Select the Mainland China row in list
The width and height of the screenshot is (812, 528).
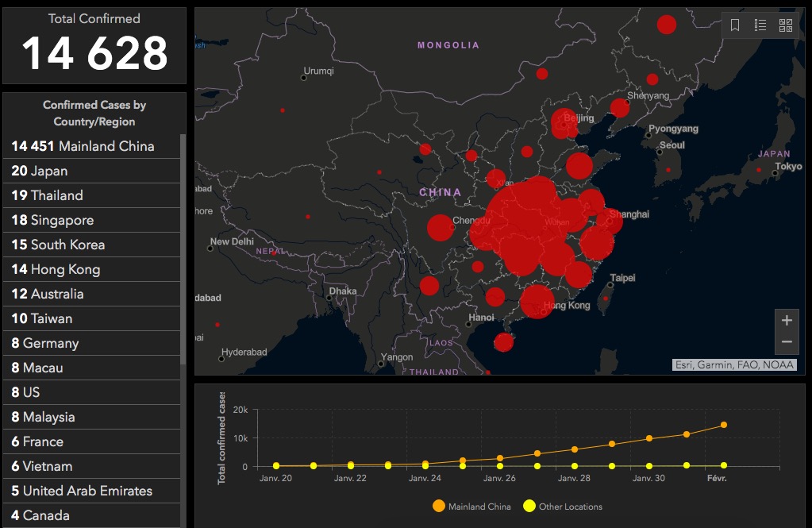click(91, 146)
